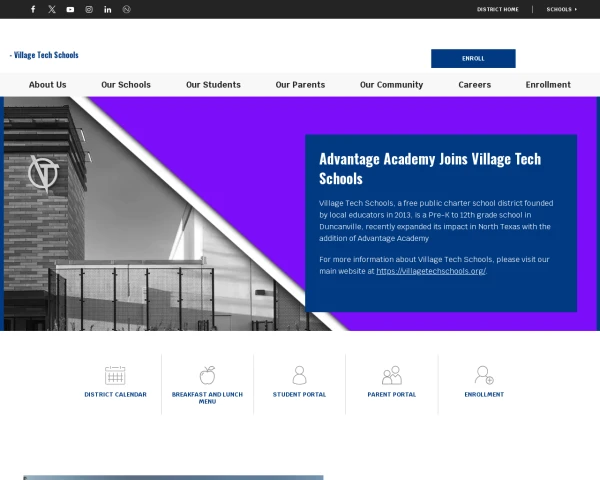Click the Breakfast and Lunch Menu apple icon
Image resolution: width=600 pixels, height=480 pixels.
pyautogui.click(x=207, y=375)
